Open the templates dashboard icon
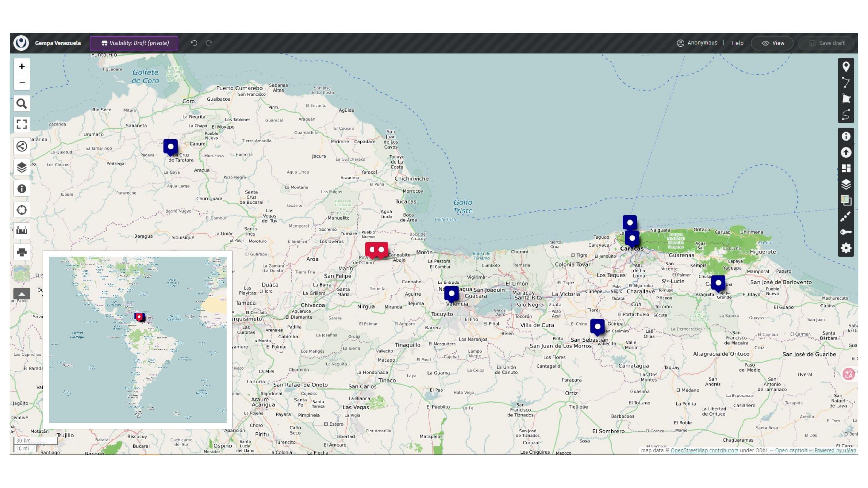Image resolution: width=868 pixels, height=488 pixels. pos(846,168)
